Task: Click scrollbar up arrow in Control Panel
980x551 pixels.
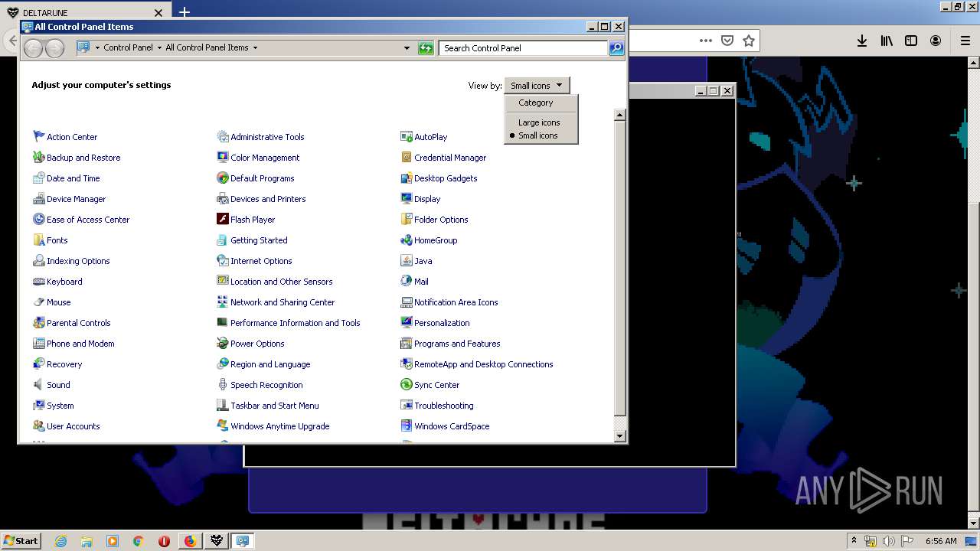Action: point(620,115)
